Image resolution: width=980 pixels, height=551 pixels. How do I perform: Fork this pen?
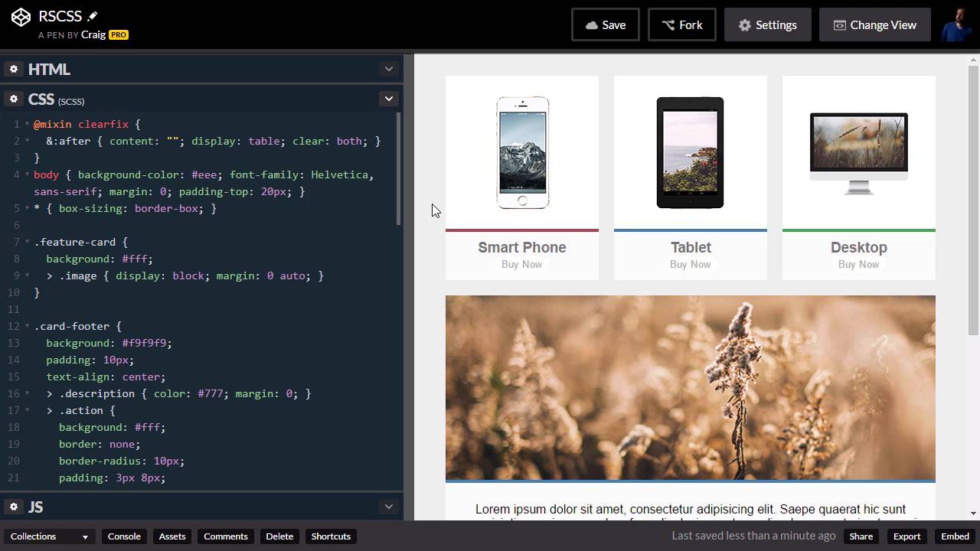click(x=681, y=25)
